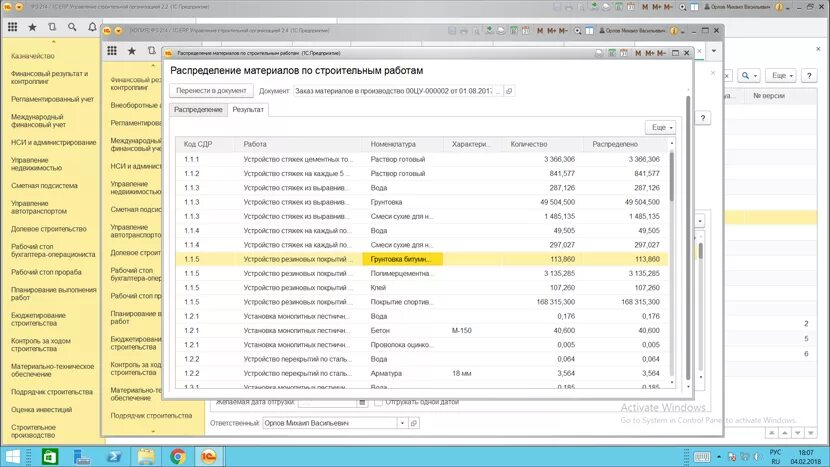830x467 pixels.
Task: Switch to the Распределение tab
Action: pos(198,110)
